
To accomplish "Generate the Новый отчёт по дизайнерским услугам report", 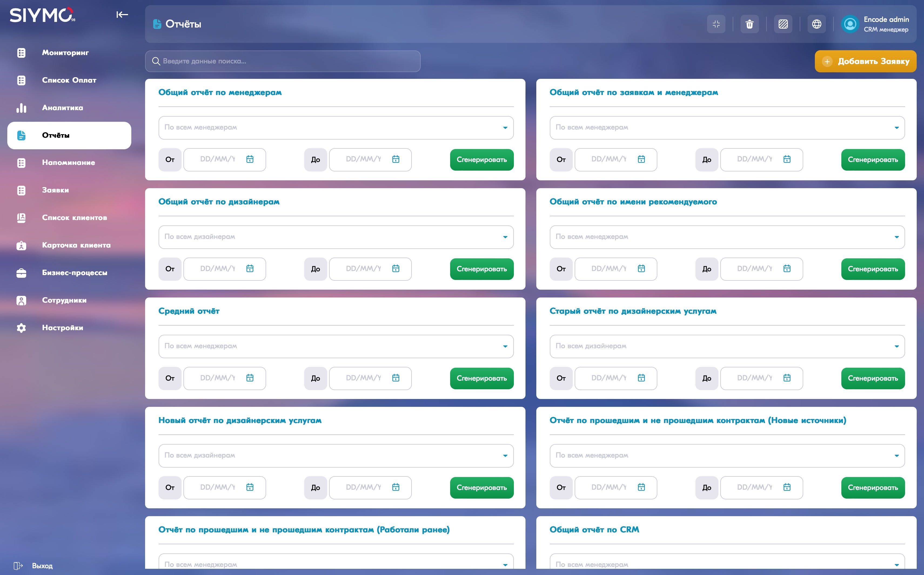I will click(481, 488).
